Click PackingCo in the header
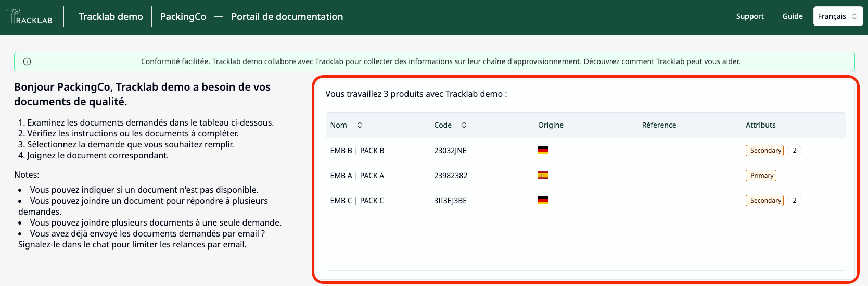Screen dimensions: 868x286 (x=183, y=17)
